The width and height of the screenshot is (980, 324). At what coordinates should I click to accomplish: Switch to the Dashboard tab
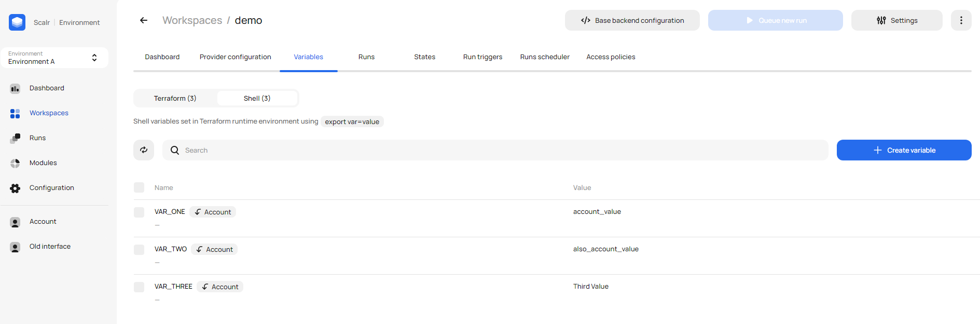coord(162,57)
